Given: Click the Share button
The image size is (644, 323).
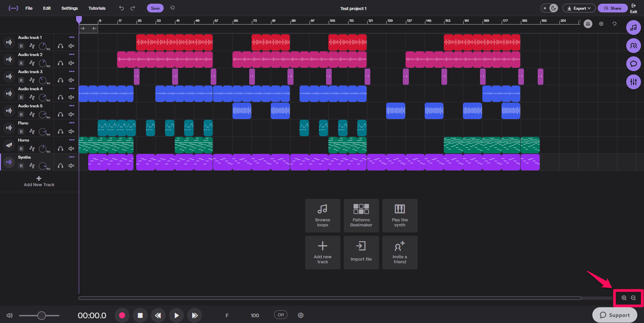Looking at the screenshot, I should pyautogui.click(x=612, y=8).
